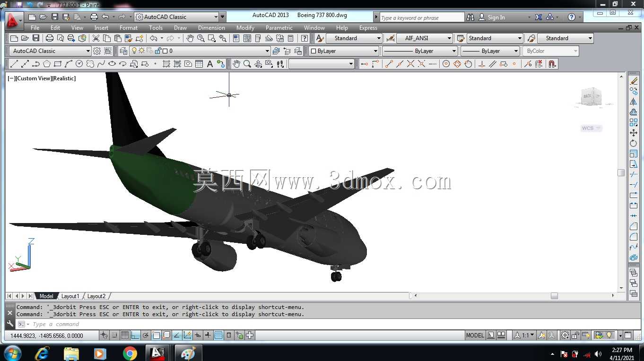Open the Table tool
Image resolution: width=644 pixels, height=361 pixels.
[x=199, y=64]
